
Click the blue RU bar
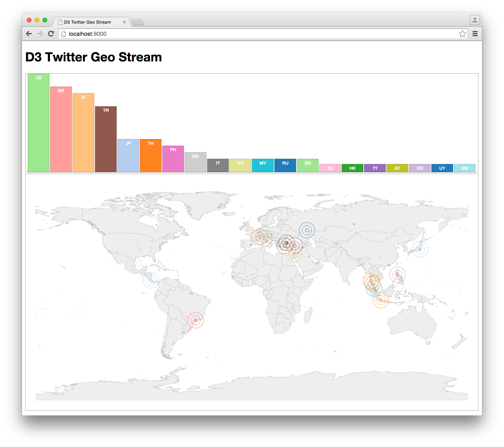285,165
